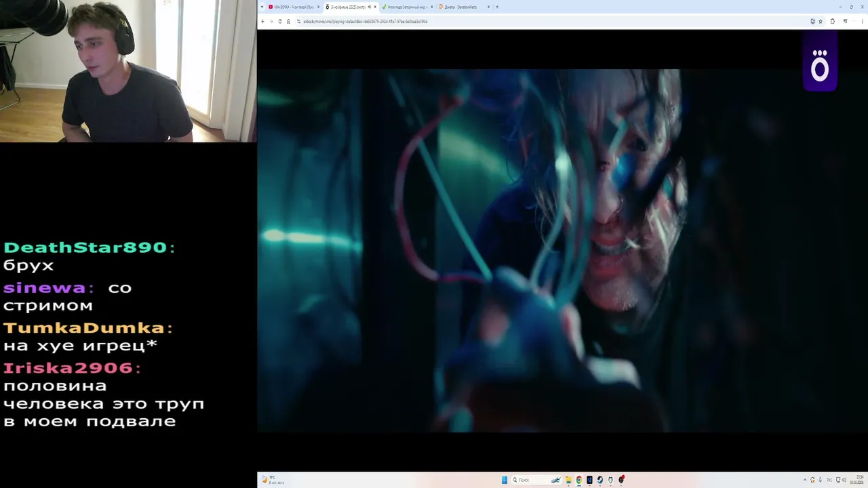The height and width of the screenshot is (488, 868).
Task: Show hidden system tray icons
Action: tap(805, 480)
